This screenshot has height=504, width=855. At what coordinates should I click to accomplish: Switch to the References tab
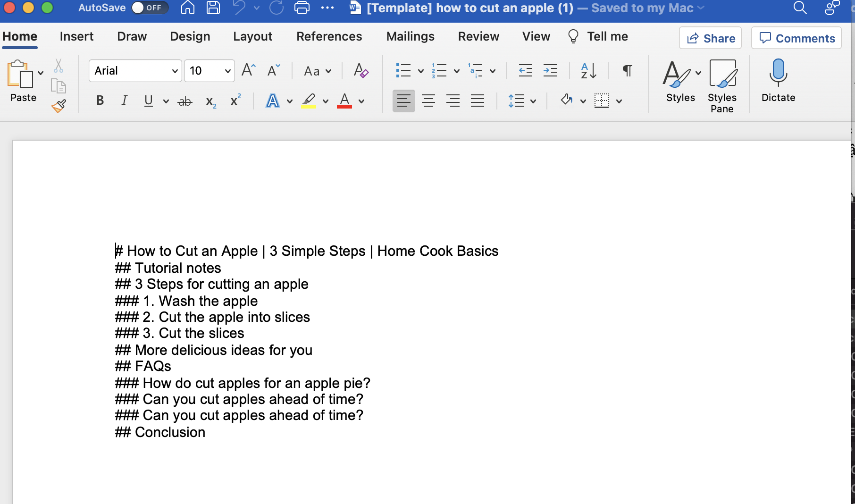click(329, 36)
